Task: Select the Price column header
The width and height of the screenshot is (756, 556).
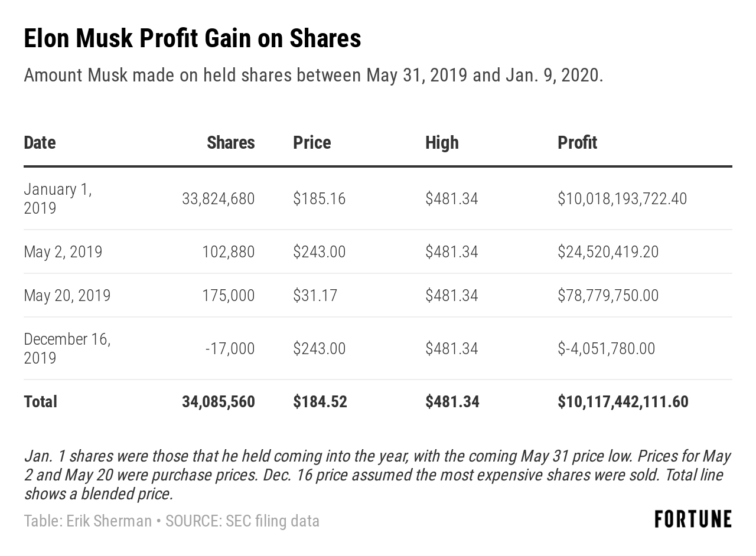Action: click(x=312, y=142)
